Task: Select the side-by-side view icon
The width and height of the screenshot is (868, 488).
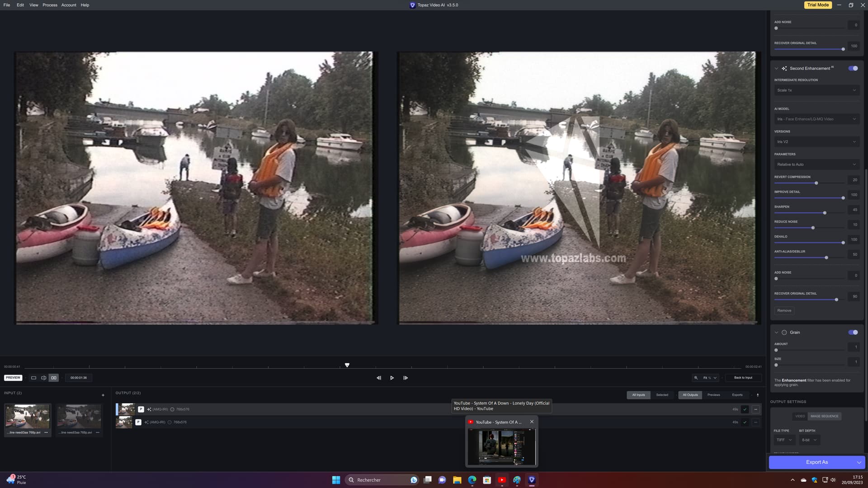Action: [54, 378]
